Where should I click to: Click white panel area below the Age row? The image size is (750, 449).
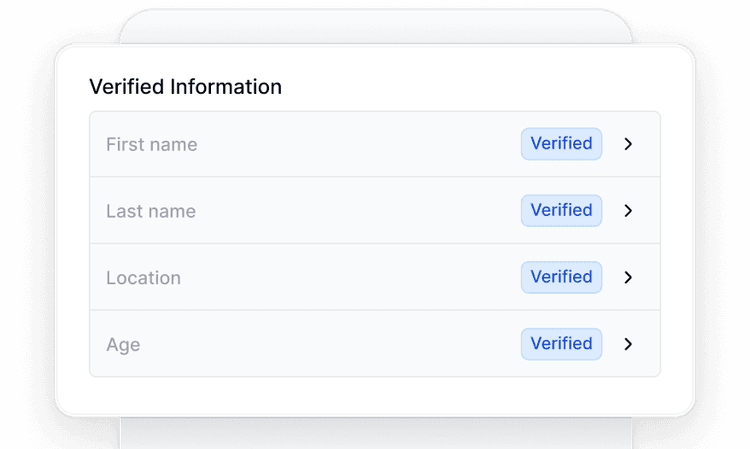coord(375,396)
